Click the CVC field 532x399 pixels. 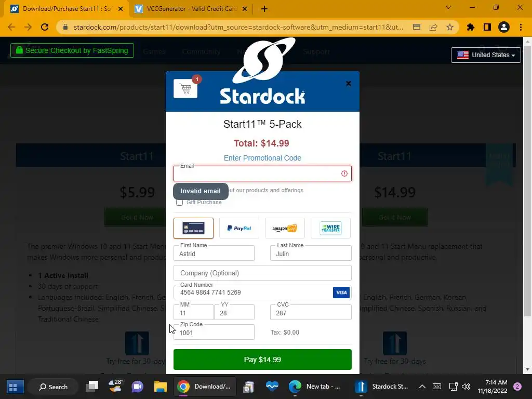tap(311, 312)
